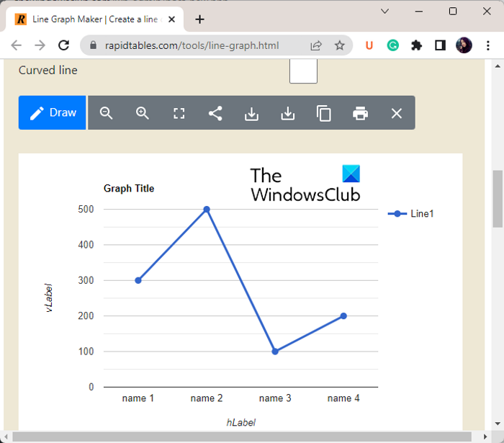Maximize the Chrome window

(453, 12)
